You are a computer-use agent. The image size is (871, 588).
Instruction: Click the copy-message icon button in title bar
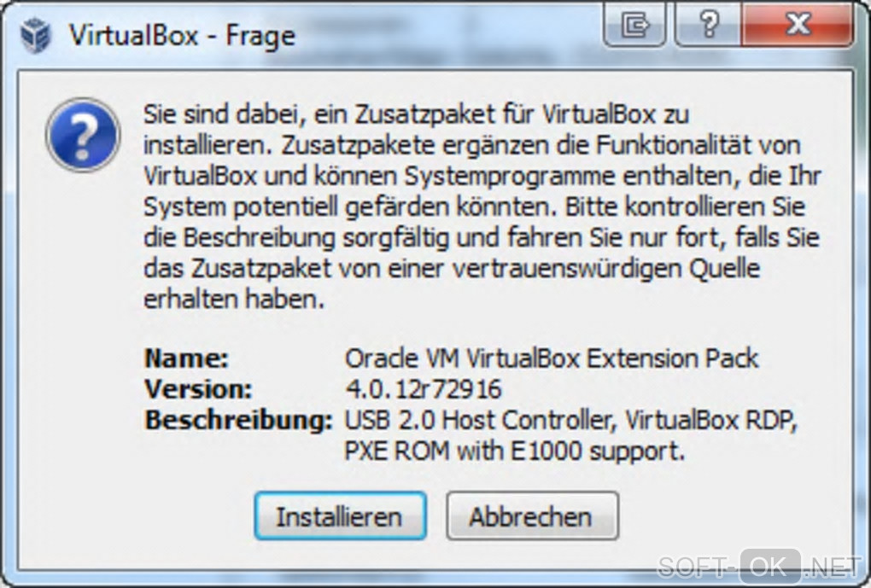pyautogui.click(x=634, y=25)
